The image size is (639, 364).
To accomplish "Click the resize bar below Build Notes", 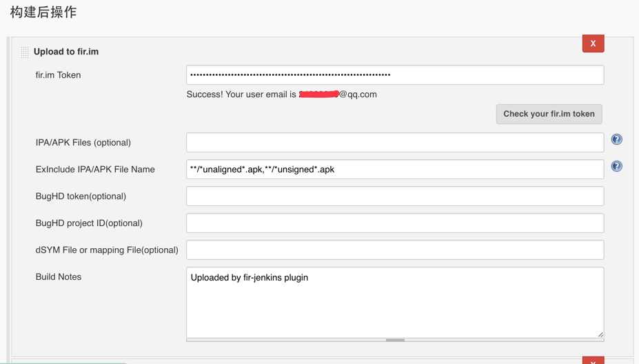I will [x=395, y=340].
